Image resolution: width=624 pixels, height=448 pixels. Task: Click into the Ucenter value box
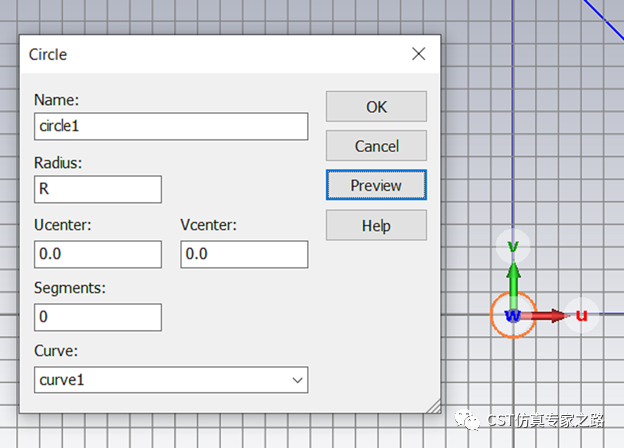(x=98, y=254)
